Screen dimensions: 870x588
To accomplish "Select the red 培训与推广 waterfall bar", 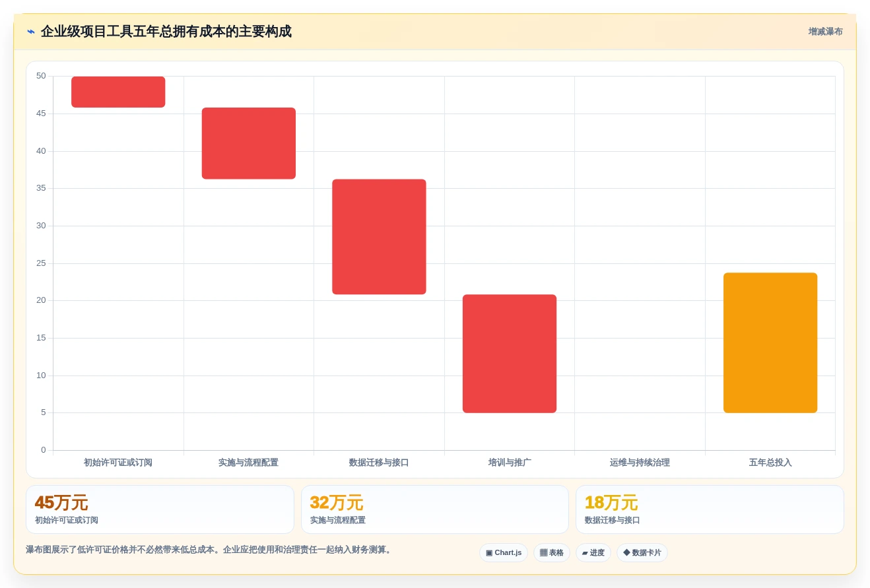I will [510, 354].
